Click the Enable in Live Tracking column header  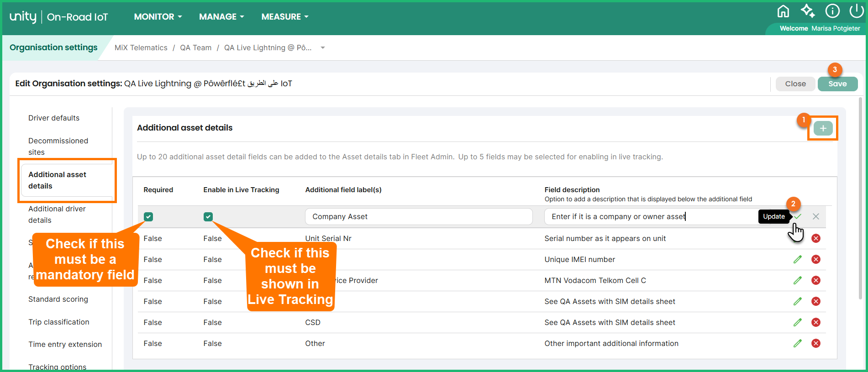click(241, 189)
